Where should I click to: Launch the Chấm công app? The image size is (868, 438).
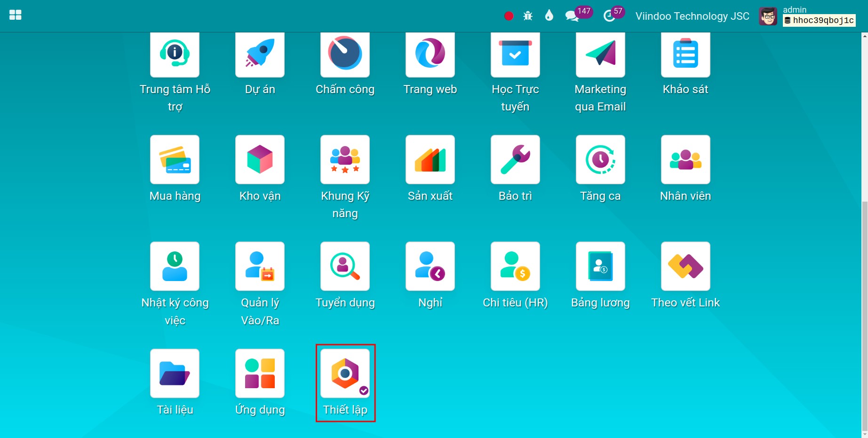[345, 54]
